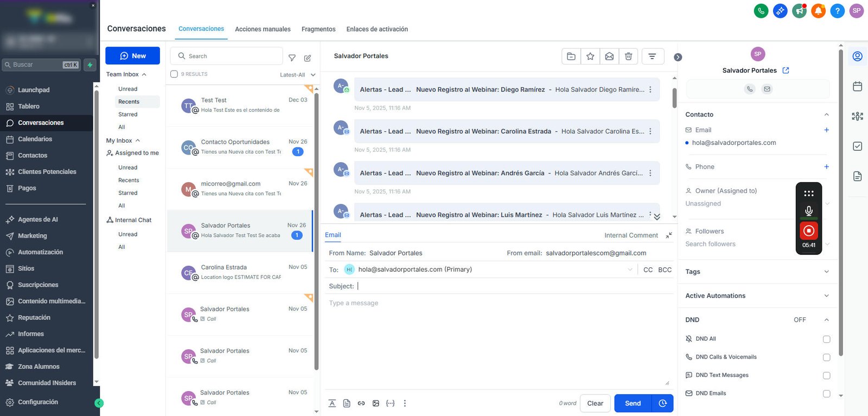Add BCC recipients to the email
The width and height of the screenshot is (868, 416).
(665, 270)
